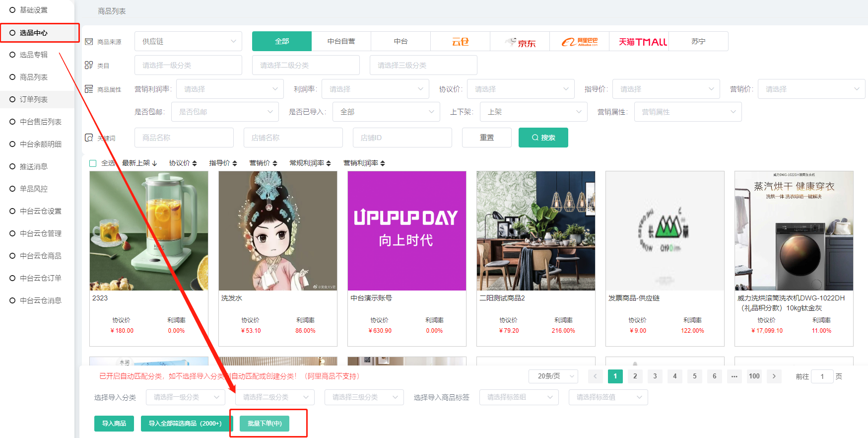
Task: Open the 是否包邮 dropdown
Action: click(225, 112)
